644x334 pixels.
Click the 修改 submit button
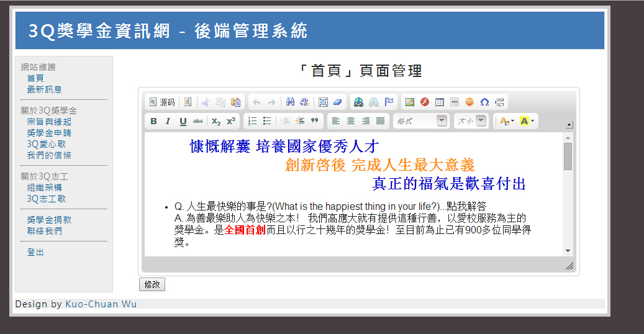[x=152, y=284]
